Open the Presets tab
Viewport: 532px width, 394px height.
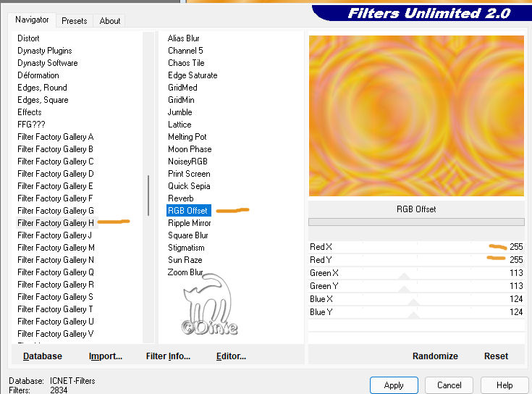(x=75, y=21)
